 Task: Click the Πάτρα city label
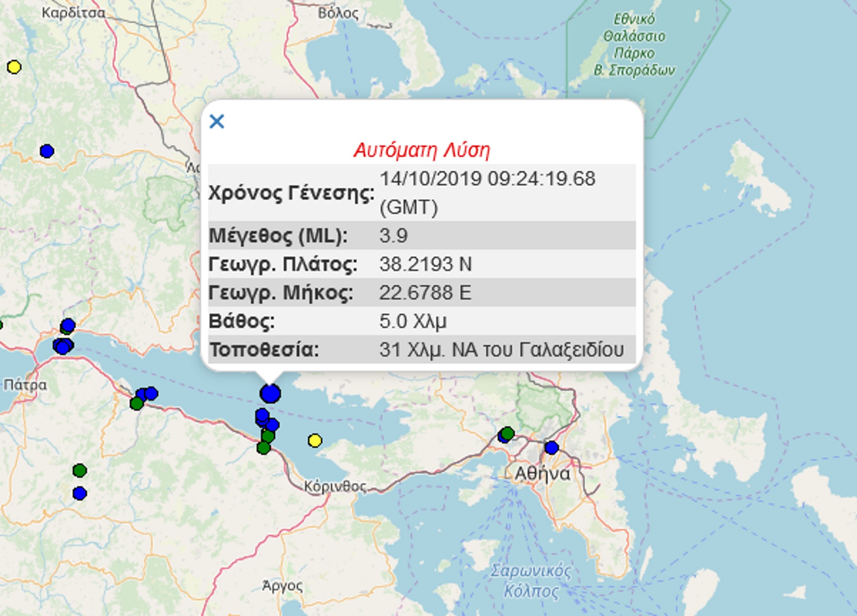[25, 385]
